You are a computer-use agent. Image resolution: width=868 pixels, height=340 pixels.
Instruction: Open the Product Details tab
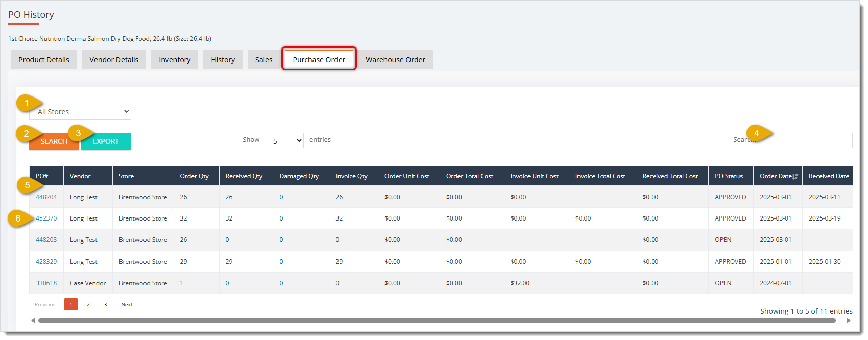pos(44,60)
